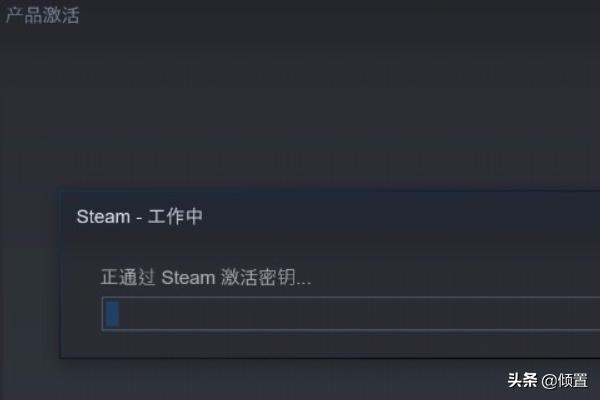This screenshot has height=400, width=600.
Task: Open the @倾置 author handle
Action: point(565,380)
